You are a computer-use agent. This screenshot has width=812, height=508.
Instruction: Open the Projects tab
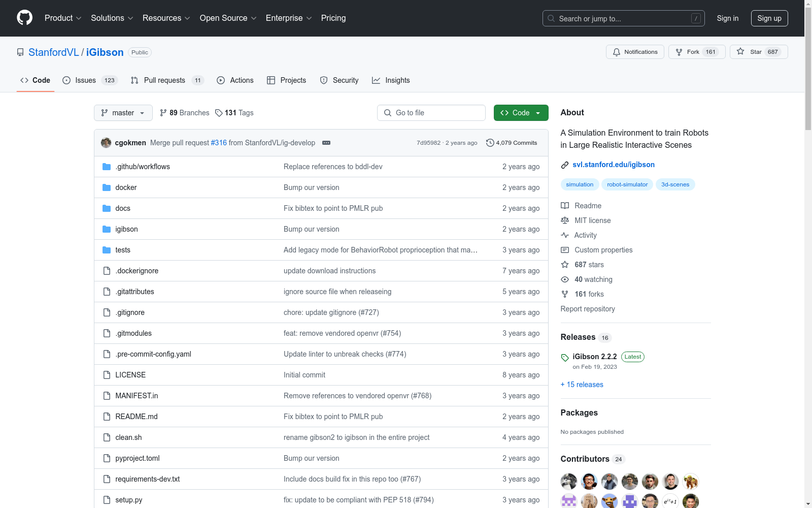point(286,80)
